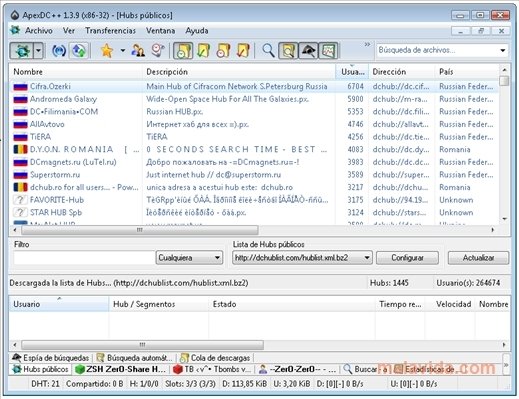Screen dimensions: 519x399
Task: Select the AllAvtovo hub row
Action: [x=254, y=124]
